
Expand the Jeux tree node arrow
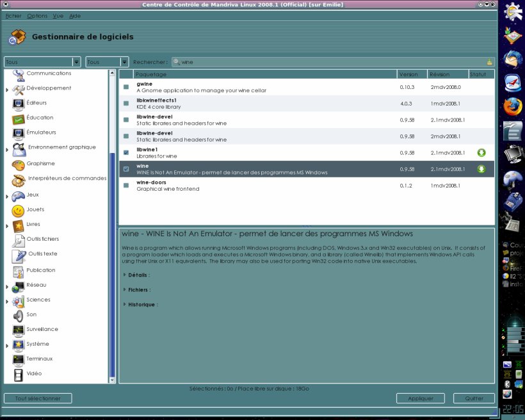point(7,197)
